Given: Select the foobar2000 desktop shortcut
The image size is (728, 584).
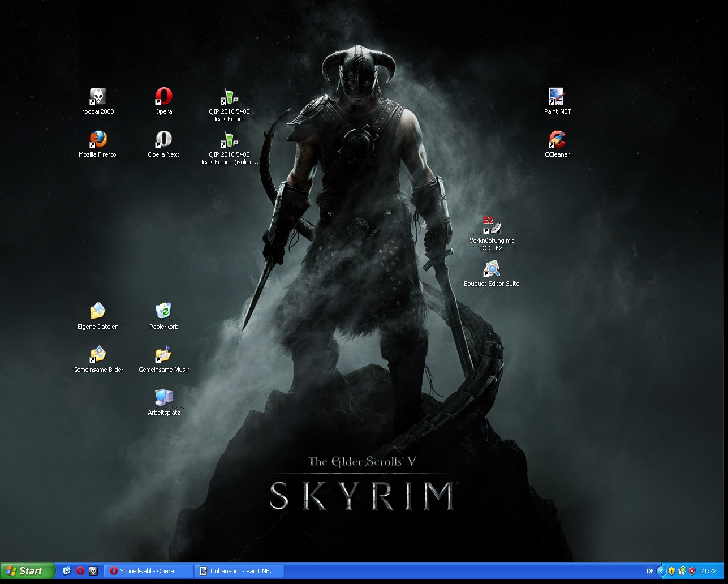Looking at the screenshot, I should point(98,101).
